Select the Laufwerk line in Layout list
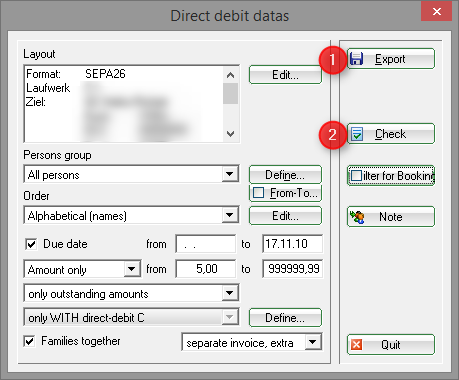Viewport: 459px width, 380px height. pos(48,88)
